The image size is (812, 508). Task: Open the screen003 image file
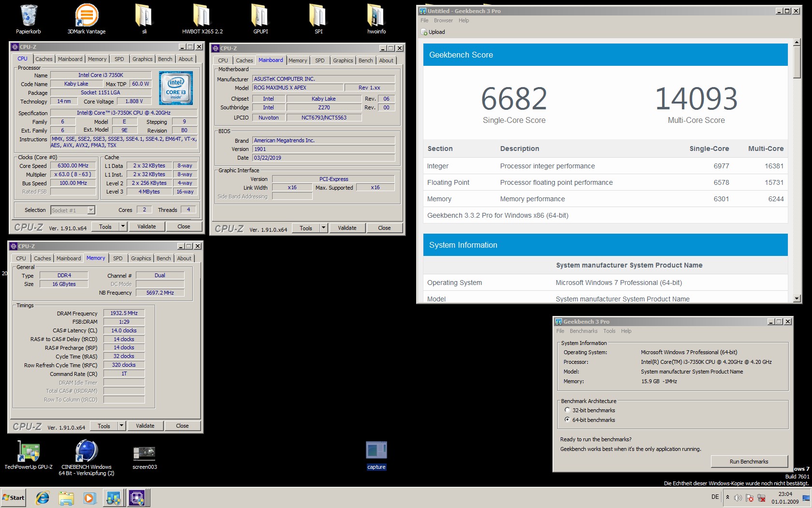(x=145, y=456)
